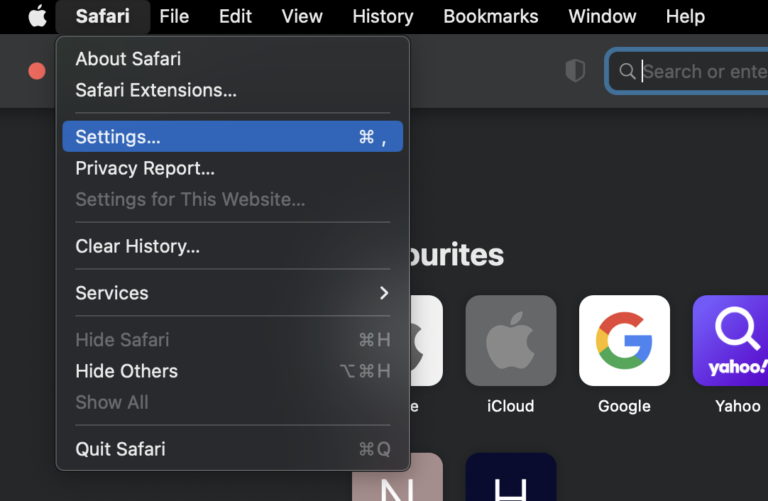Choose Clear History…
Screen dimensions: 768x501
(x=233, y=246)
